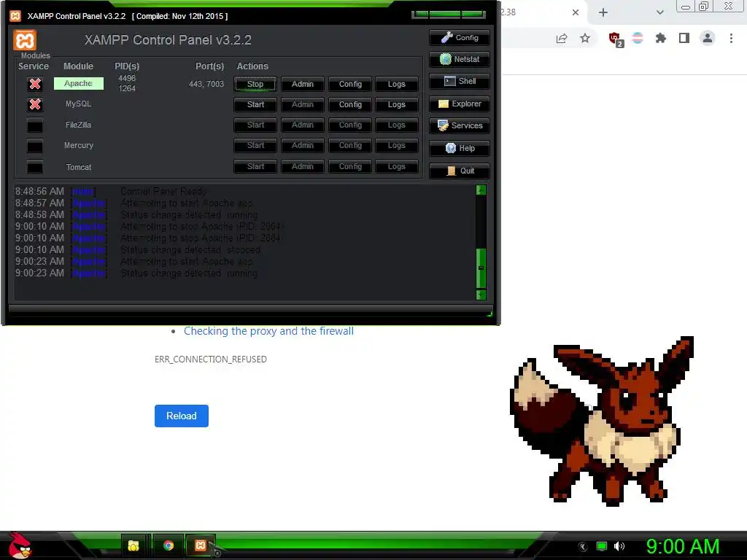Open Chrome profile avatar menu
This screenshot has height=560, width=747.
coord(708,38)
